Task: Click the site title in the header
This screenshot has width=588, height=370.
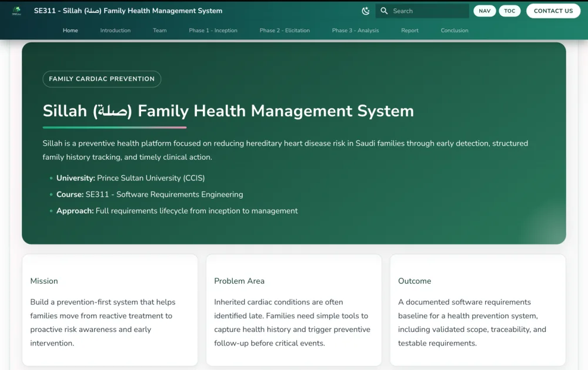Action: 128,11
